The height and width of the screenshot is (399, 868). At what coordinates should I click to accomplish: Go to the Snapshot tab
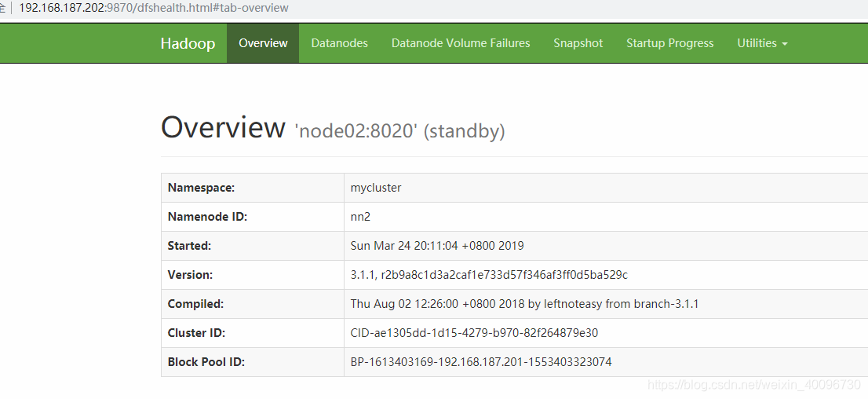(578, 43)
